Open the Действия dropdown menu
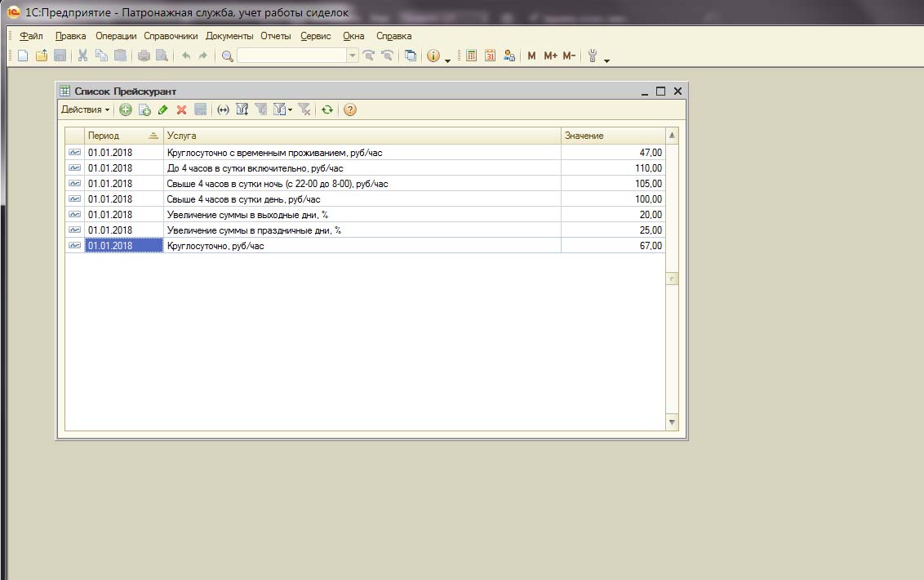The image size is (924, 580). pyautogui.click(x=85, y=109)
